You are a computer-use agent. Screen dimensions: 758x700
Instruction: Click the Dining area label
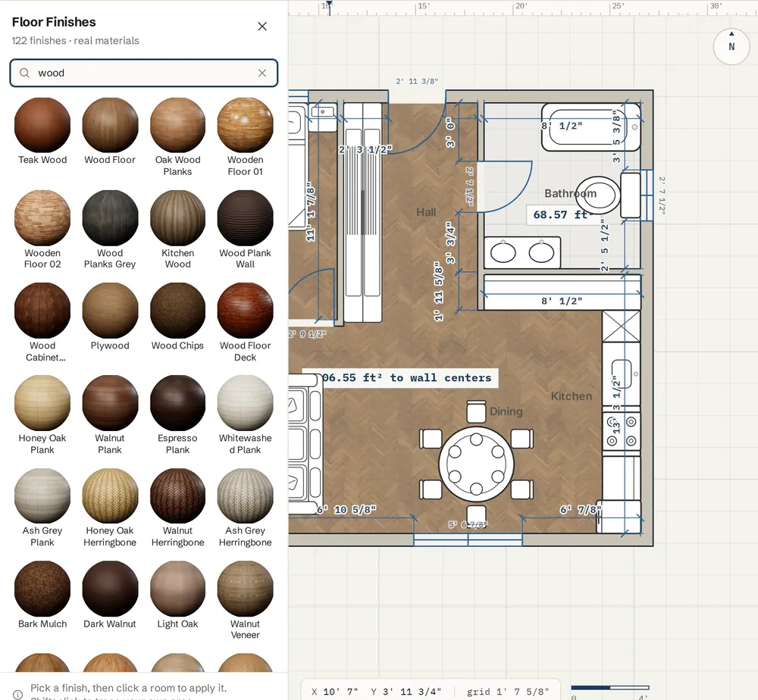coord(506,411)
